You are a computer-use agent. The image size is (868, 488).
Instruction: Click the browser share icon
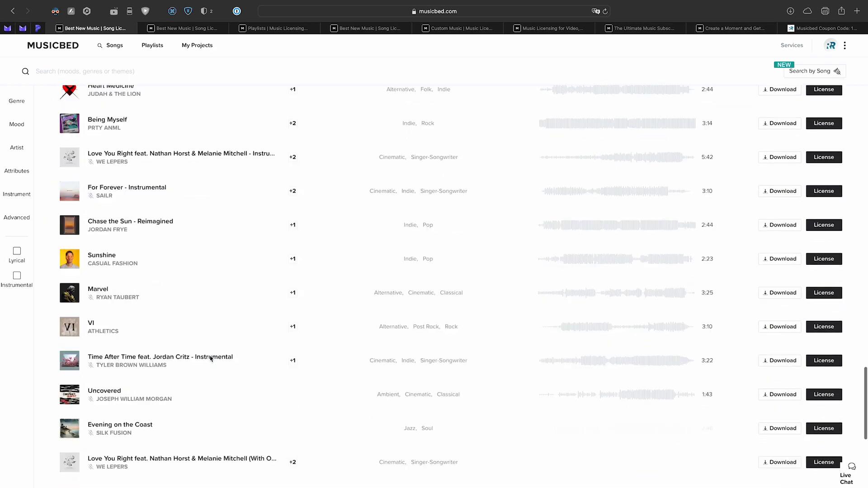[x=841, y=11]
